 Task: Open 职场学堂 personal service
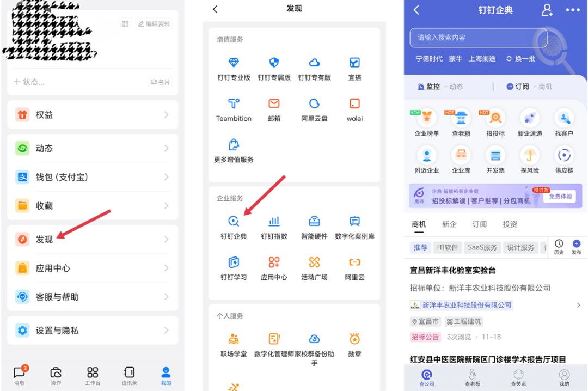(234, 345)
